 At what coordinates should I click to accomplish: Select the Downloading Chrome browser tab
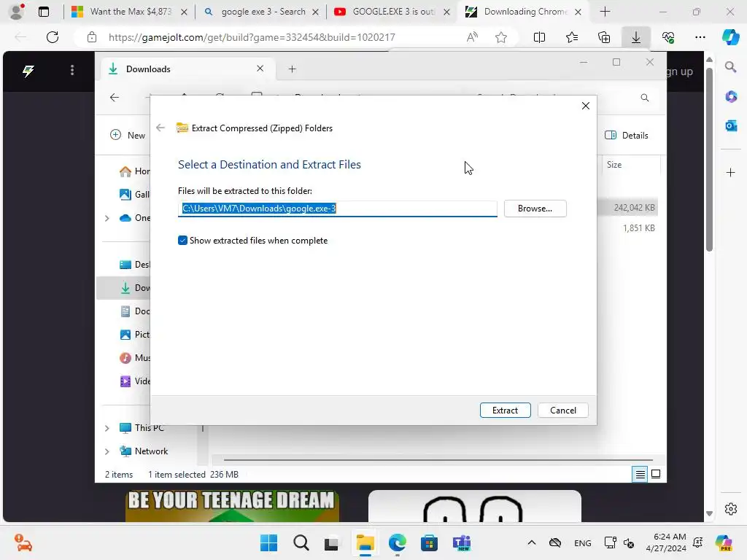523,12
